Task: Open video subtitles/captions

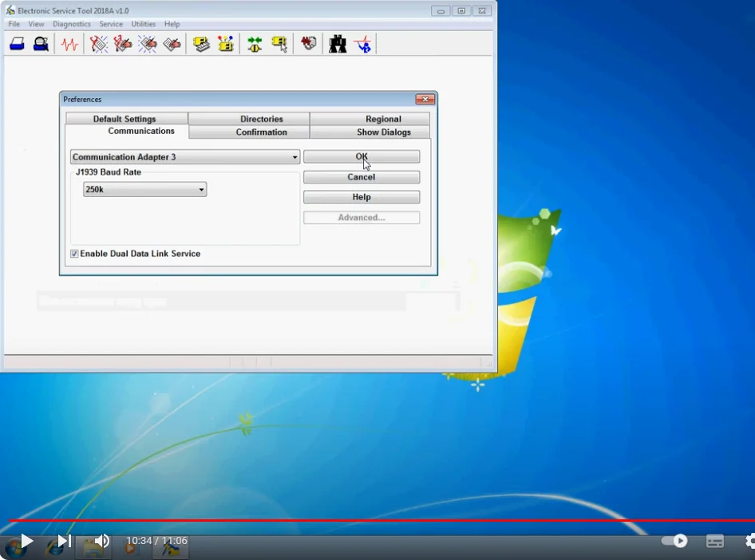Action: click(715, 541)
